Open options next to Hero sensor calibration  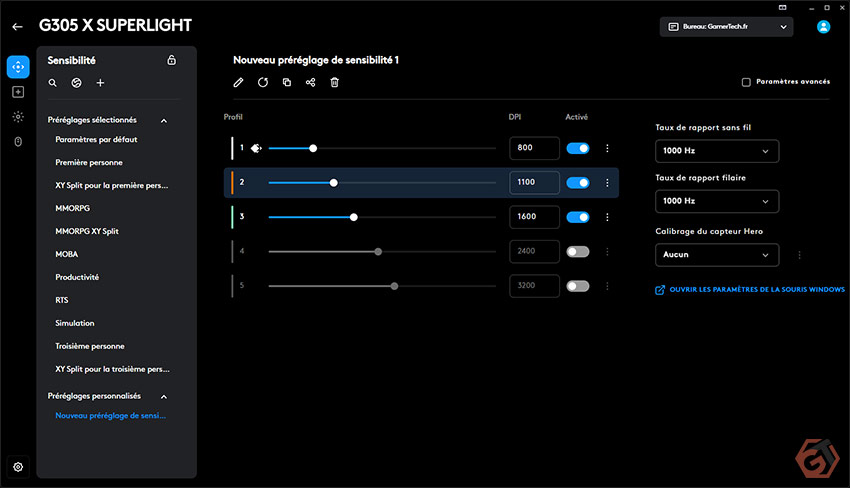point(800,255)
